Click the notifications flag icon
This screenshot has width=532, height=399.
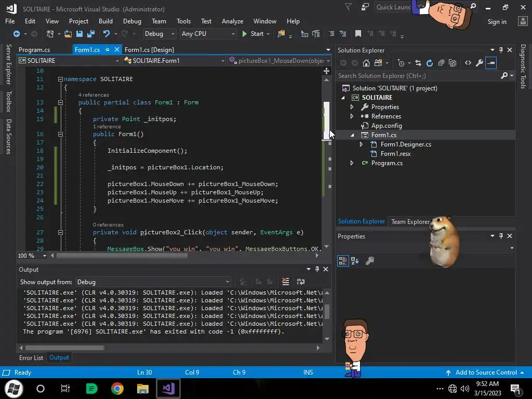tap(348, 7)
